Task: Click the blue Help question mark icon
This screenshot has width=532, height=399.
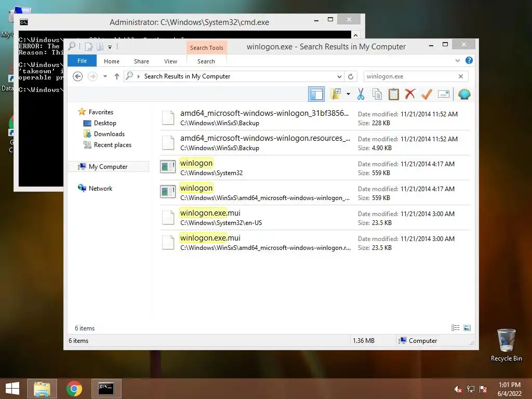Action: pyautogui.click(x=469, y=60)
